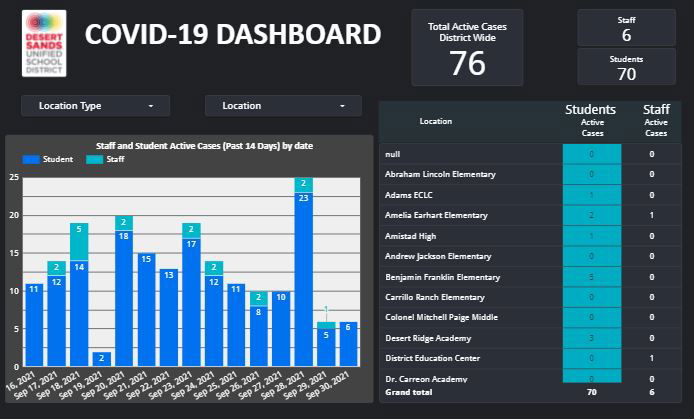The image size is (694, 419).
Task: Click the Desert Ridge Academy location
Action: (428, 337)
